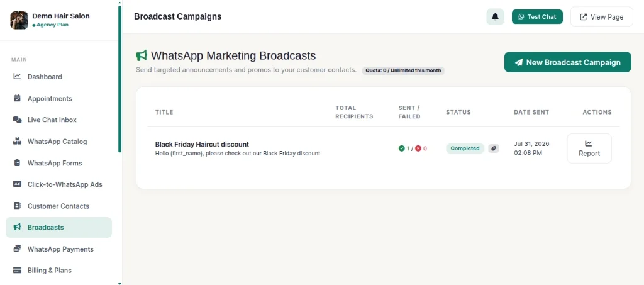
Task: Click the WhatsApp Forms clipboard icon
Action: point(17,162)
